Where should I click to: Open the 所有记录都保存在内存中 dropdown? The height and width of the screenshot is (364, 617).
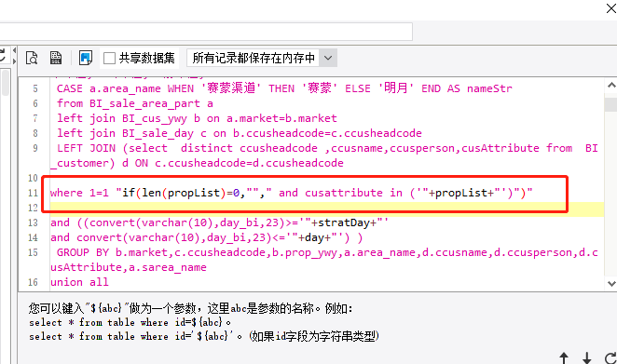(262, 58)
